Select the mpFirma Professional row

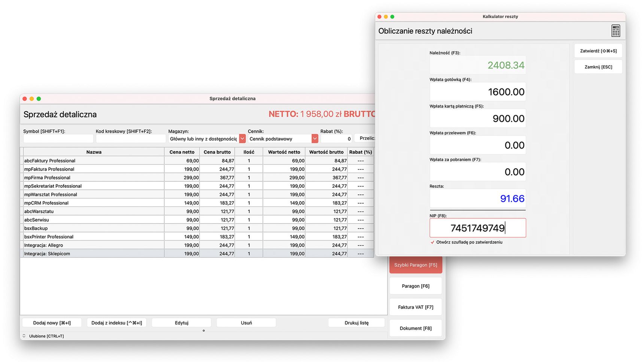197,178
